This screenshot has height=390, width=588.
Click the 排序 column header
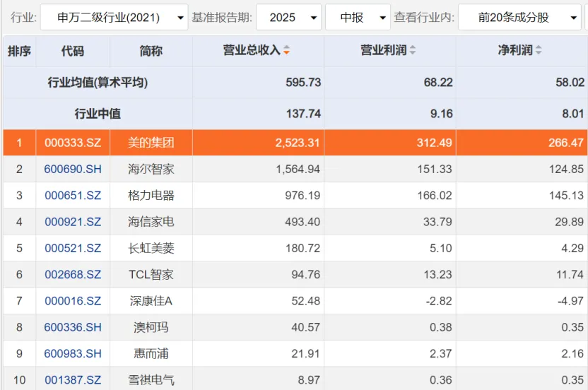tap(19, 51)
